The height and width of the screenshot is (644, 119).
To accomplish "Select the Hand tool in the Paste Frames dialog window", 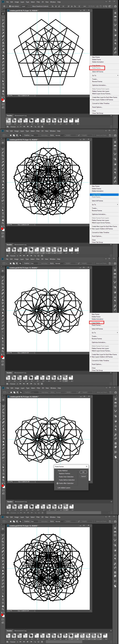I will point(3,477).
